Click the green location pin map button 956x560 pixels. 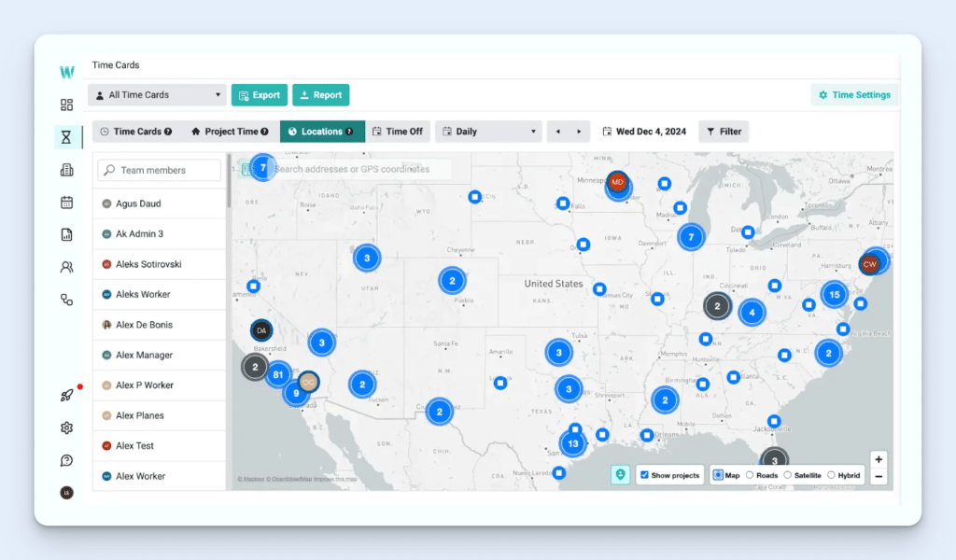[x=620, y=475]
